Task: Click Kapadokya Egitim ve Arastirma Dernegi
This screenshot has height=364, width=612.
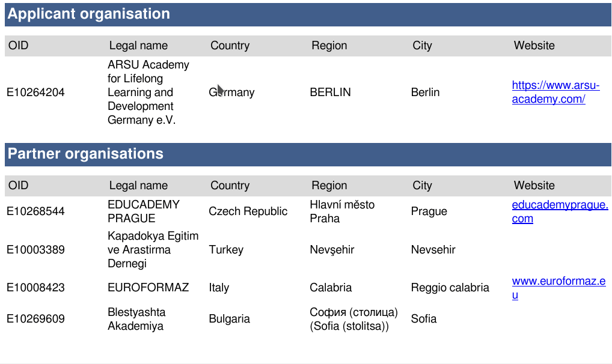Action: (153, 250)
